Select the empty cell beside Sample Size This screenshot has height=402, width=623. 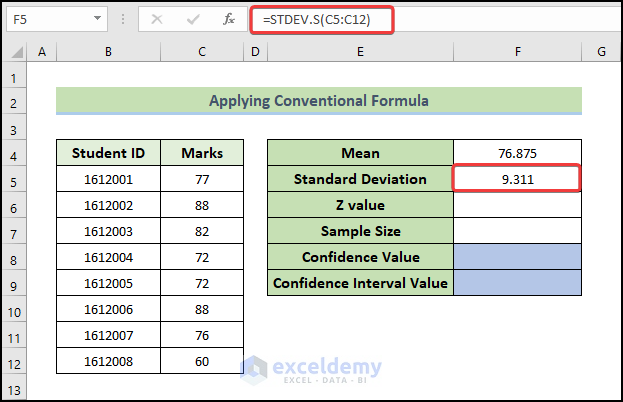pos(517,231)
